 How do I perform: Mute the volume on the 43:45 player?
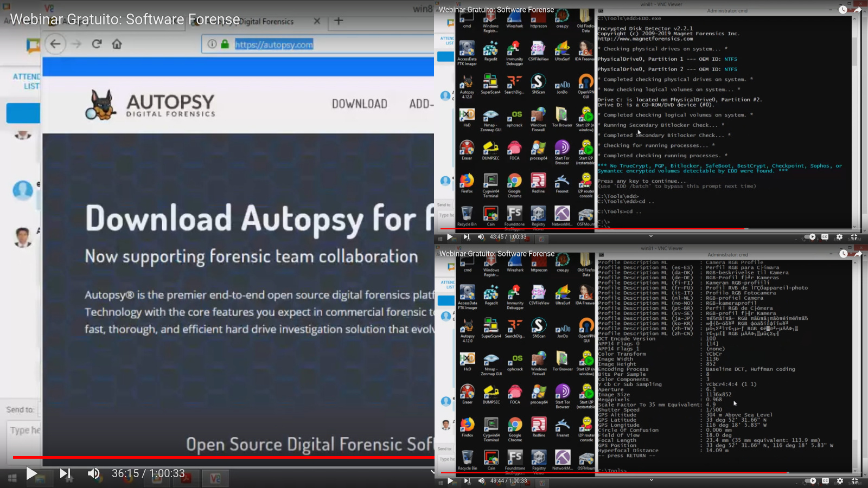point(481,237)
